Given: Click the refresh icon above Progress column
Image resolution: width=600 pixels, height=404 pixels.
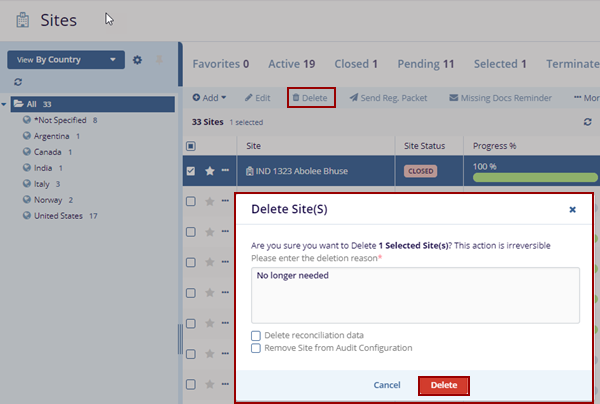Looking at the screenshot, I should click(587, 121).
